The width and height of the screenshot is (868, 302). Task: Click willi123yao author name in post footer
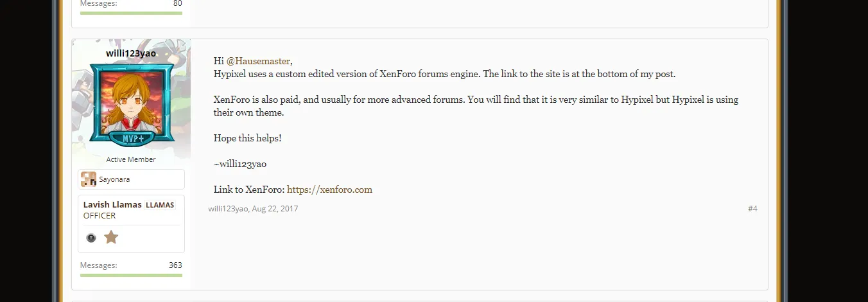click(228, 209)
